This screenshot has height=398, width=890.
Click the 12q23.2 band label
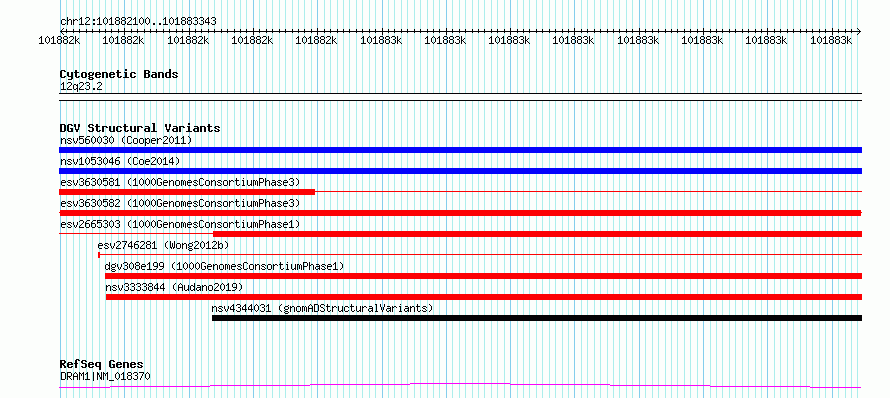click(81, 87)
